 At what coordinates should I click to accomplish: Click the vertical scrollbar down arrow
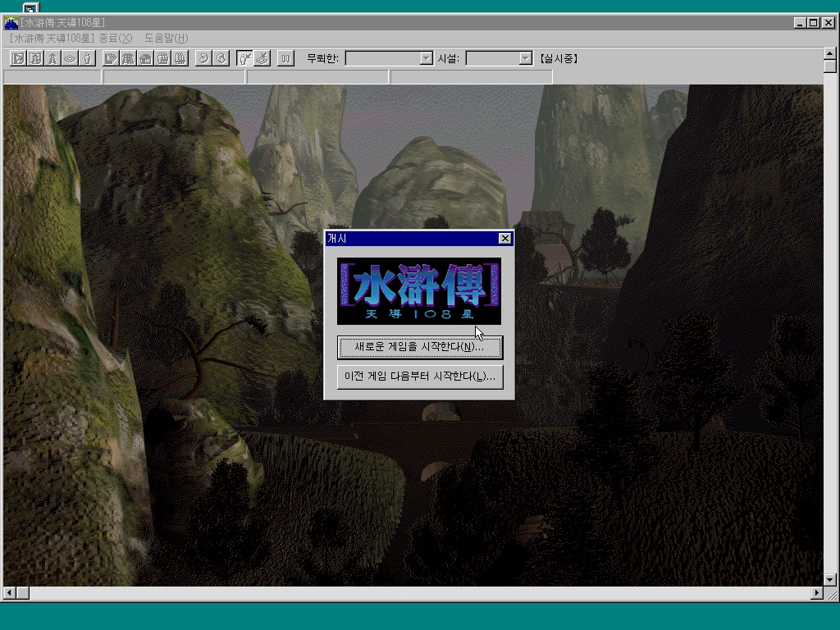coord(830,580)
